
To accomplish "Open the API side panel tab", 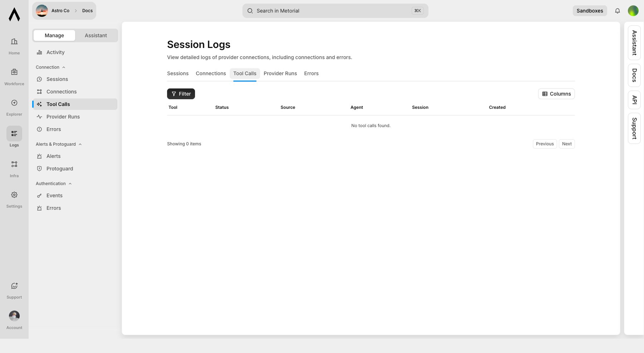I will 634,100.
